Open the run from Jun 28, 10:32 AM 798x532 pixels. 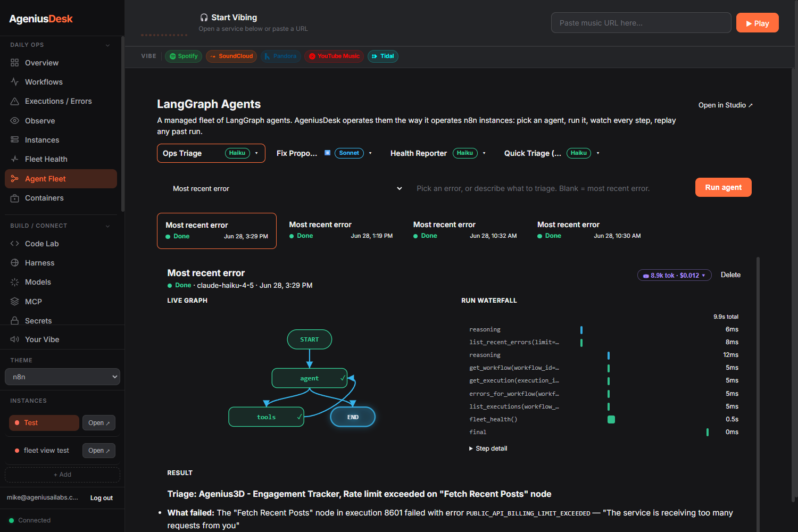tap(465, 230)
